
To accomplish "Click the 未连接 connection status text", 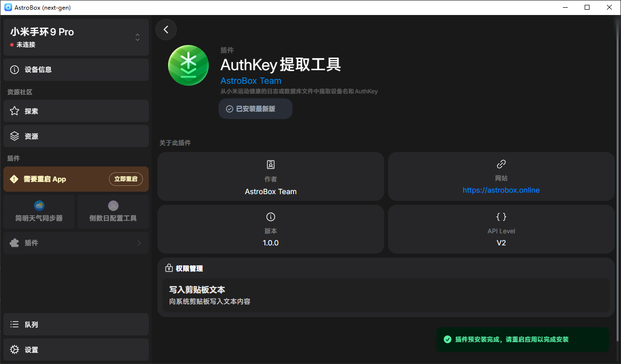I will [26, 45].
